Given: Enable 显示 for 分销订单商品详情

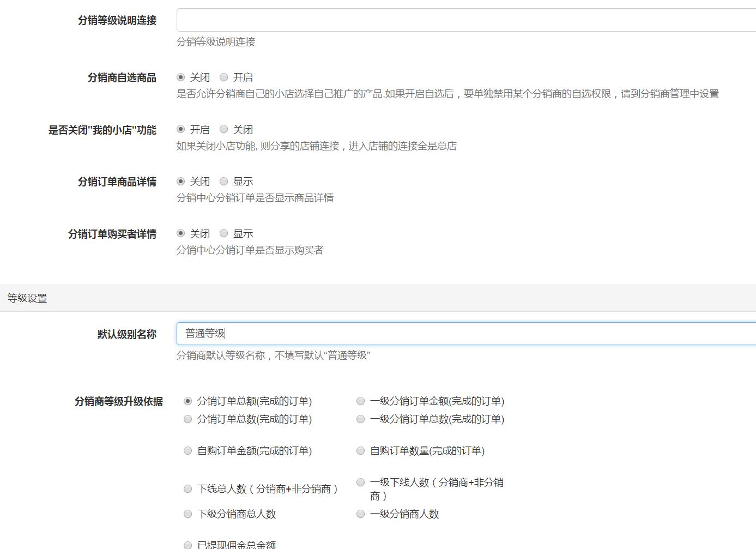Looking at the screenshot, I should 223,181.
